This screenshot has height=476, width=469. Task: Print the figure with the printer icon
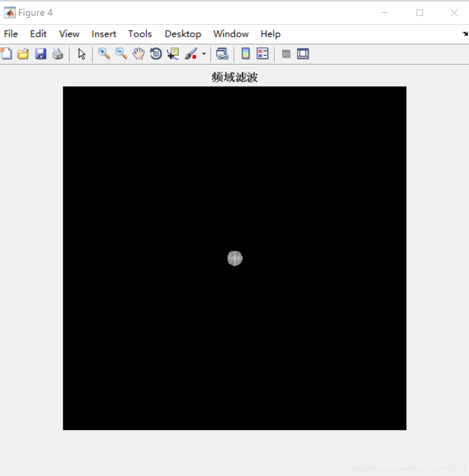pos(58,54)
